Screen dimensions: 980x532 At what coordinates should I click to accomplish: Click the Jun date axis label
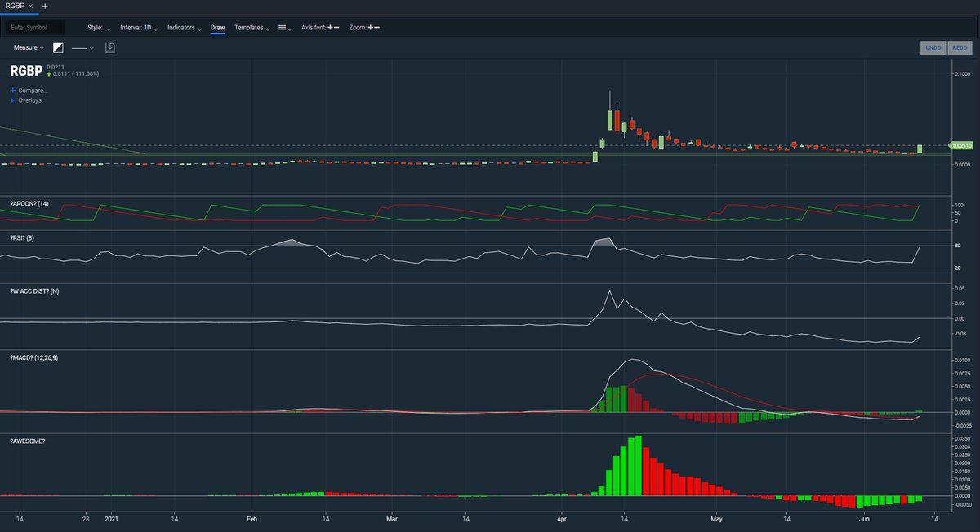pyautogui.click(x=863, y=518)
